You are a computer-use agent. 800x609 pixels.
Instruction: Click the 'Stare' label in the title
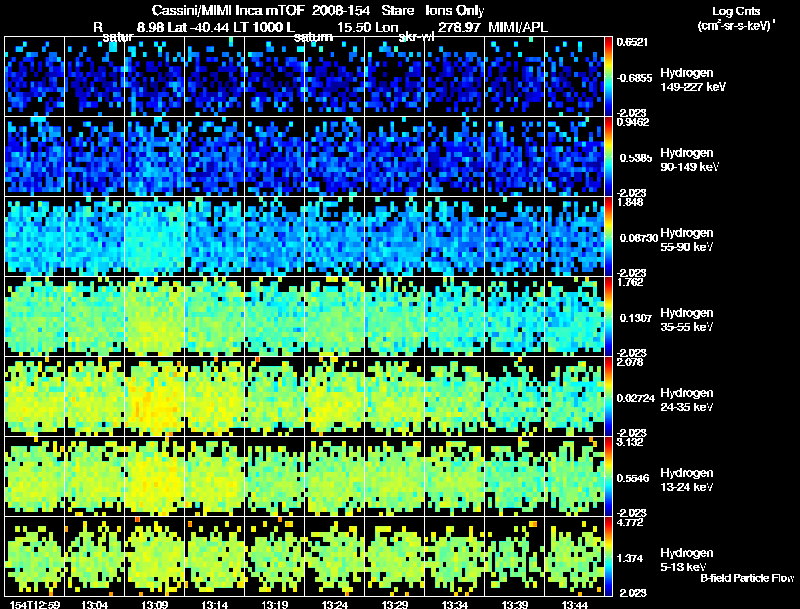pos(397,11)
